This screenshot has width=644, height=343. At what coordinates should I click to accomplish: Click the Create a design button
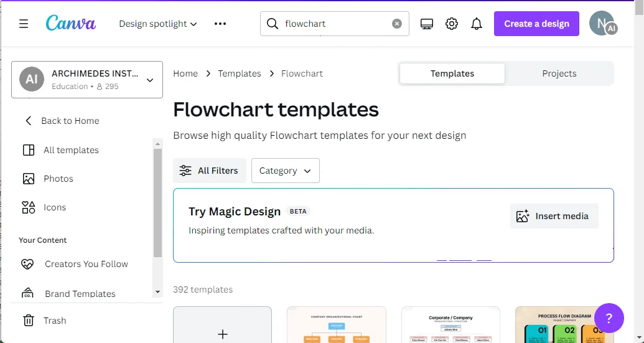tap(536, 24)
